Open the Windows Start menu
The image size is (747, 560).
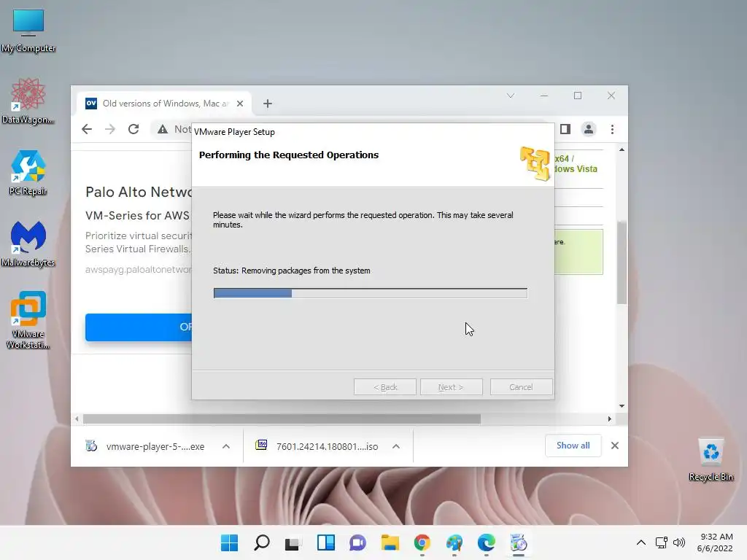point(230,542)
